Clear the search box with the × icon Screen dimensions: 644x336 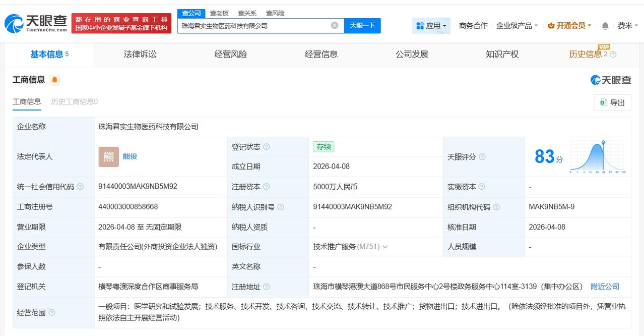pos(334,25)
